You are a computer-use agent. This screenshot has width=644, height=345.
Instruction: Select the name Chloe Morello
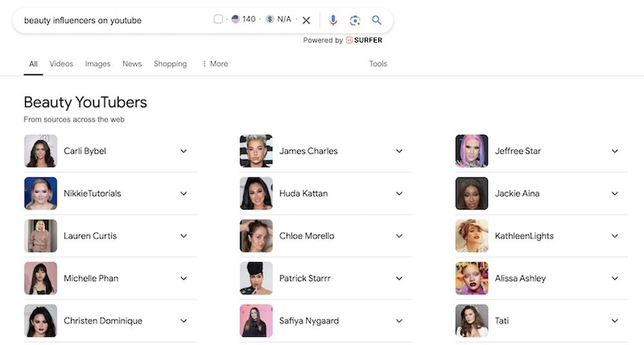pyautogui.click(x=307, y=235)
